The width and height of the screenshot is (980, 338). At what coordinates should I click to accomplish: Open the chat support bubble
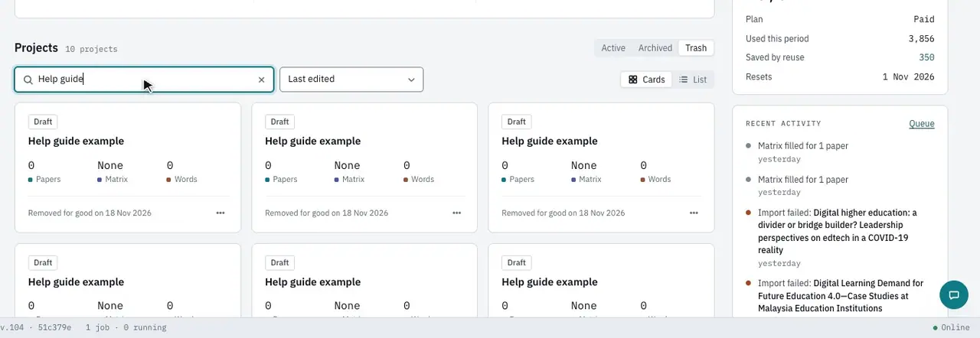tap(954, 294)
